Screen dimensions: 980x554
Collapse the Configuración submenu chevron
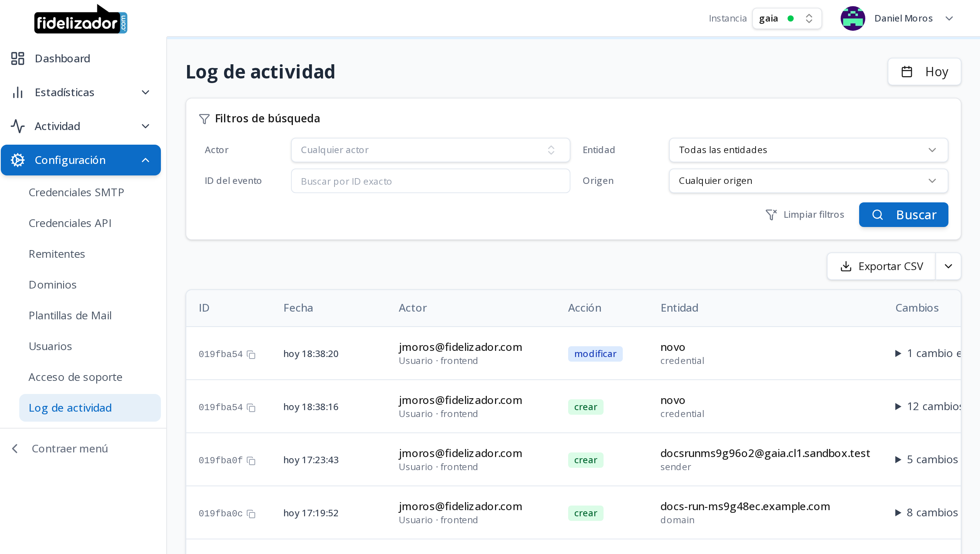click(145, 160)
